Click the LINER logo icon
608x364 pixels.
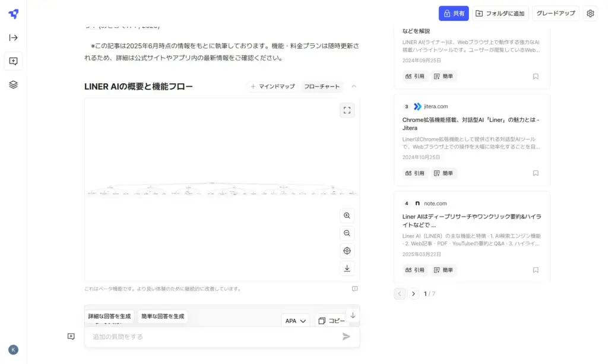[14, 14]
